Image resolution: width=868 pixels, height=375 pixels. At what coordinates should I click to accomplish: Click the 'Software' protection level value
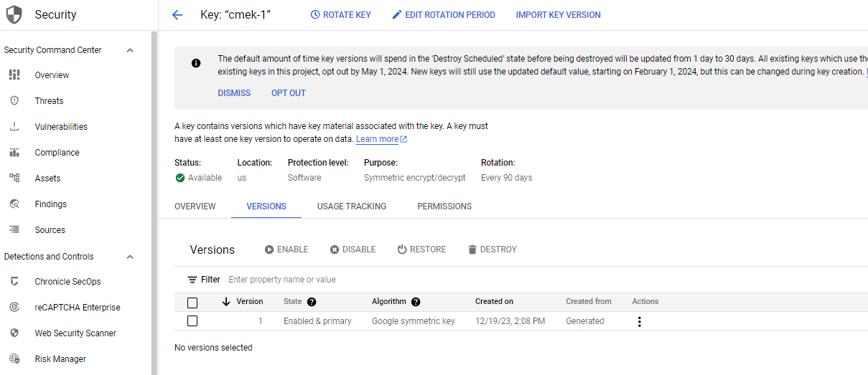pyautogui.click(x=304, y=178)
